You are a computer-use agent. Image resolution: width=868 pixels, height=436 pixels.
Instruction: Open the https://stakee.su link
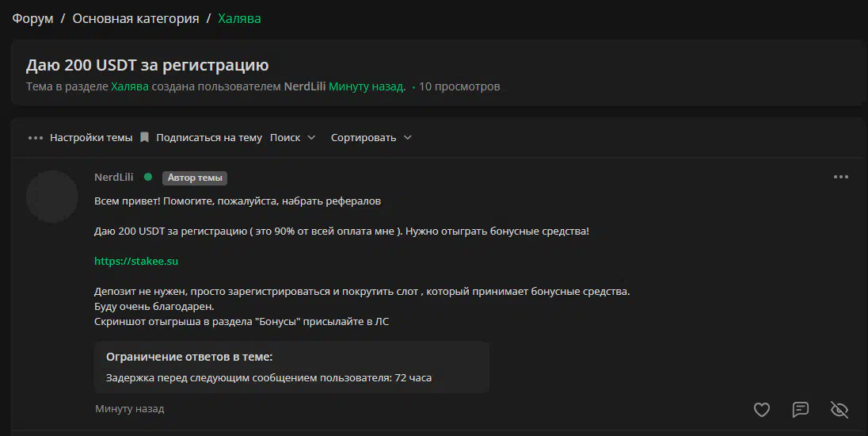136,261
